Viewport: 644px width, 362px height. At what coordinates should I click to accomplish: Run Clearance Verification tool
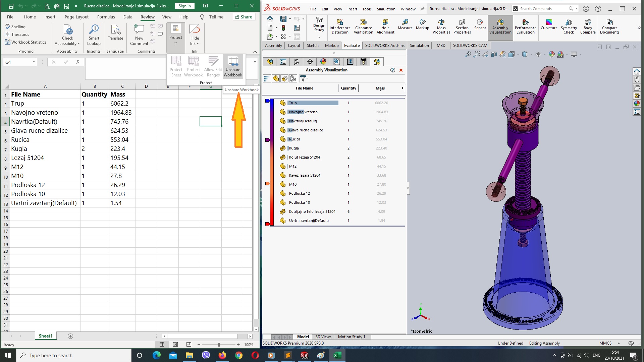pos(363,26)
